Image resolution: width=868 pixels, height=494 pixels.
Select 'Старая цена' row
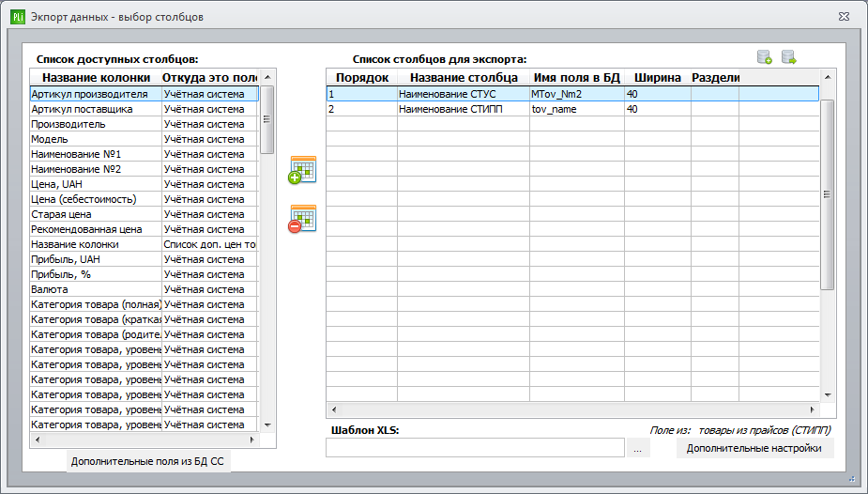(x=144, y=214)
